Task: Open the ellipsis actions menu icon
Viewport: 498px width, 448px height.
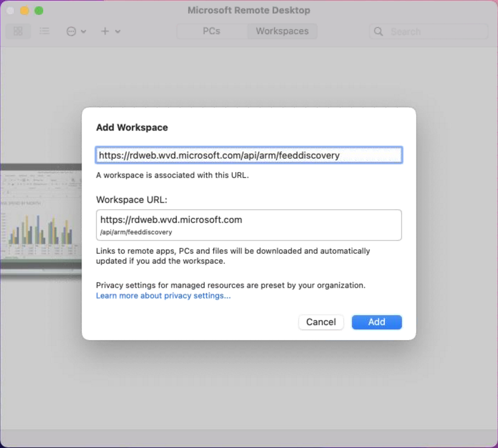Action: point(71,31)
